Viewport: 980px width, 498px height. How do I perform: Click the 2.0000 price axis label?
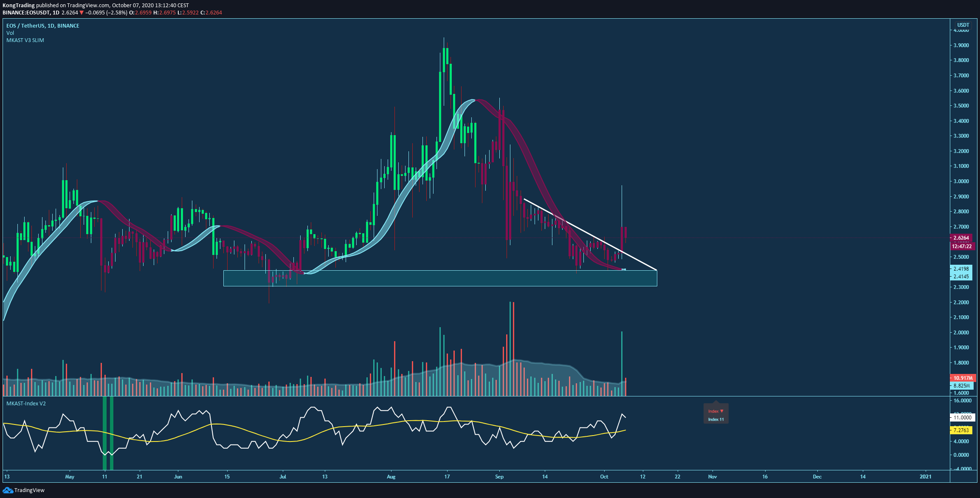coord(961,333)
